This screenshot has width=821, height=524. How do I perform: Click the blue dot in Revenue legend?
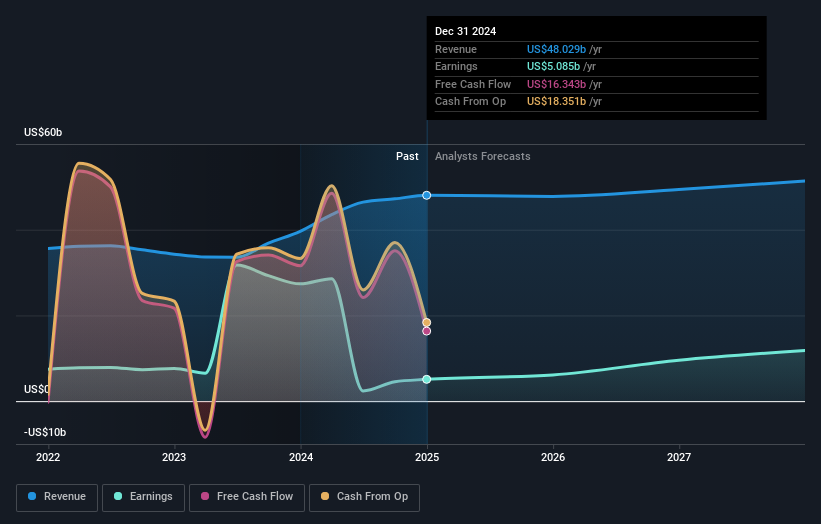pos(32,496)
